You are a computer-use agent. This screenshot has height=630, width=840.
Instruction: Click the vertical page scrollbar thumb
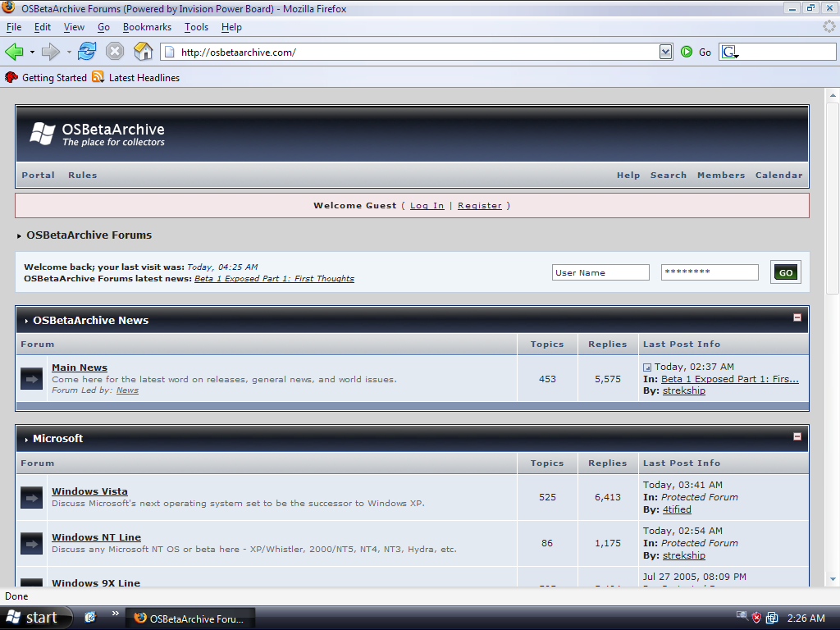click(833, 197)
